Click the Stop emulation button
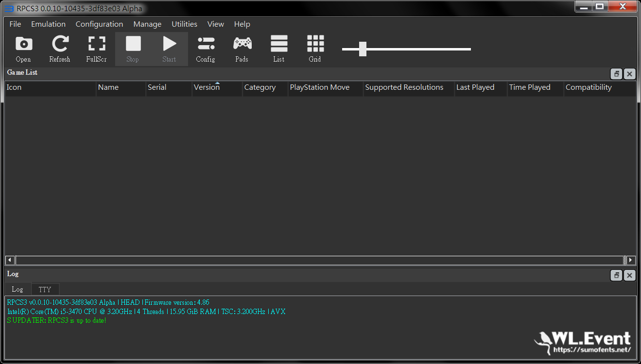 (x=133, y=49)
